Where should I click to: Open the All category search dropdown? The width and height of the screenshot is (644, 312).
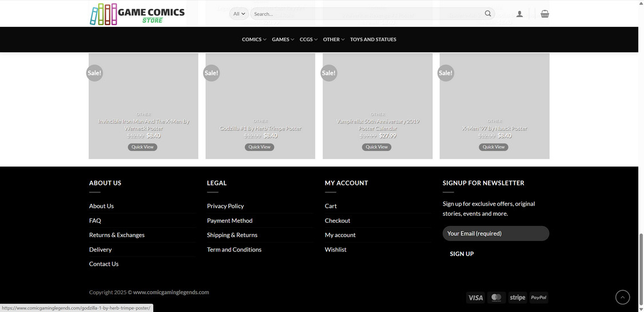[x=239, y=14]
